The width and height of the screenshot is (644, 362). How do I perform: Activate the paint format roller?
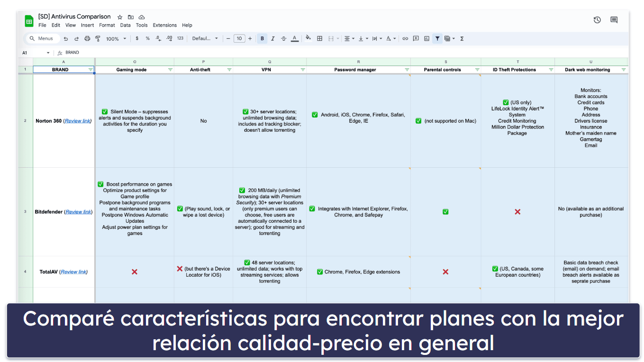[98, 39]
